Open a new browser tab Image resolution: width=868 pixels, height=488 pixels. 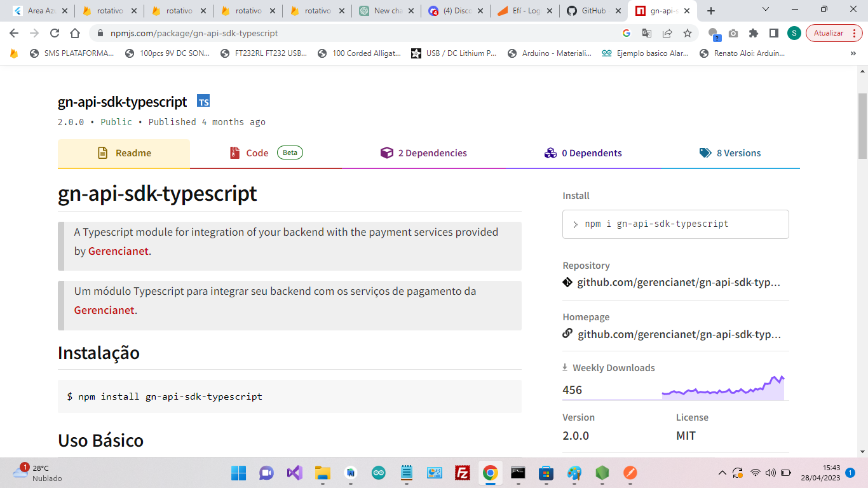711,11
